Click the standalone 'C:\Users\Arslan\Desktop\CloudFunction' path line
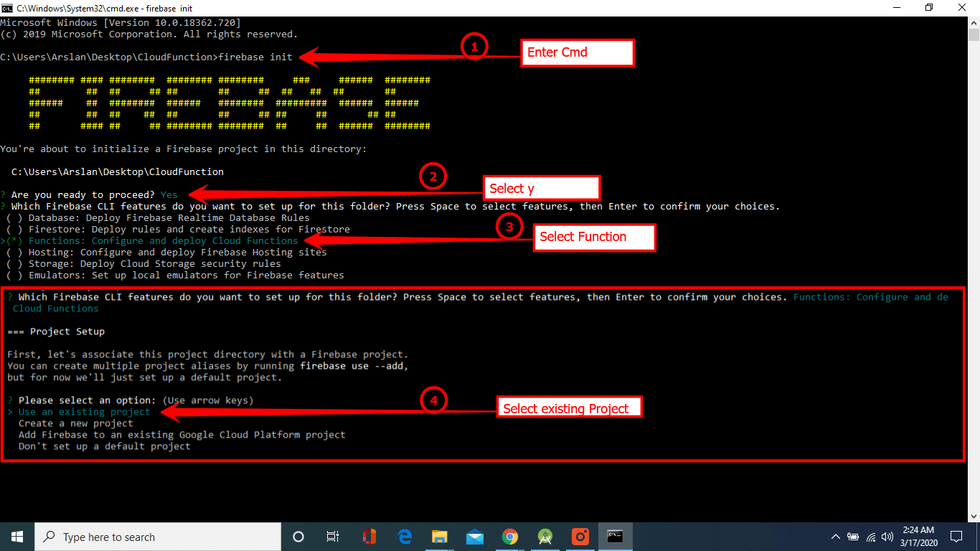The height and width of the screenshot is (551, 980). pos(118,172)
